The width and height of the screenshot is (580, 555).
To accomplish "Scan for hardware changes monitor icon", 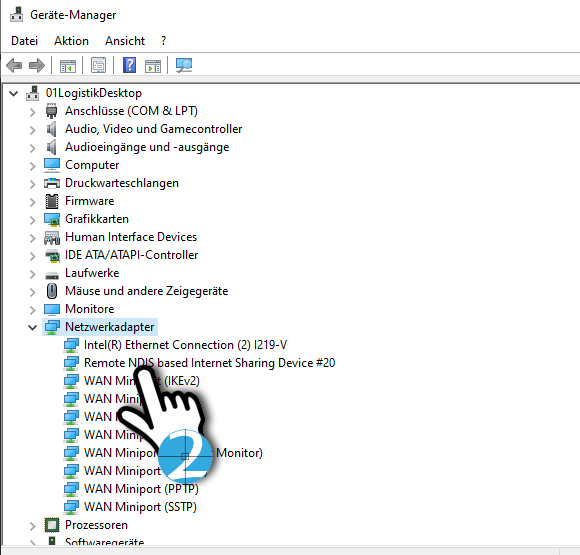I will click(184, 65).
